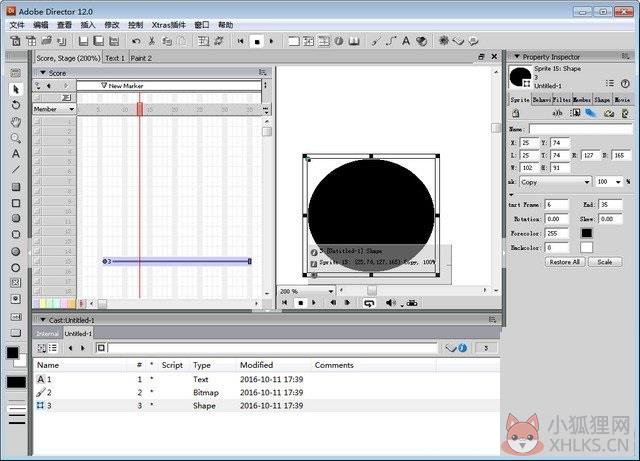Open cast member properties info button
The image size is (640, 461).
click(462, 347)
